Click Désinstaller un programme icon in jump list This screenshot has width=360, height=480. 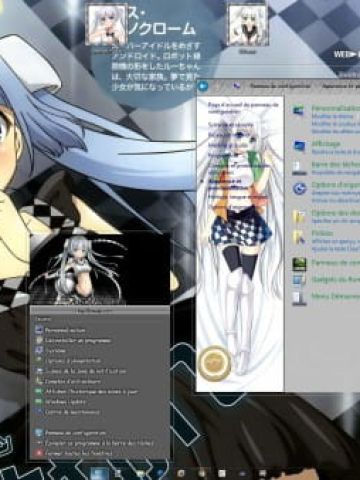click(39, 340)
